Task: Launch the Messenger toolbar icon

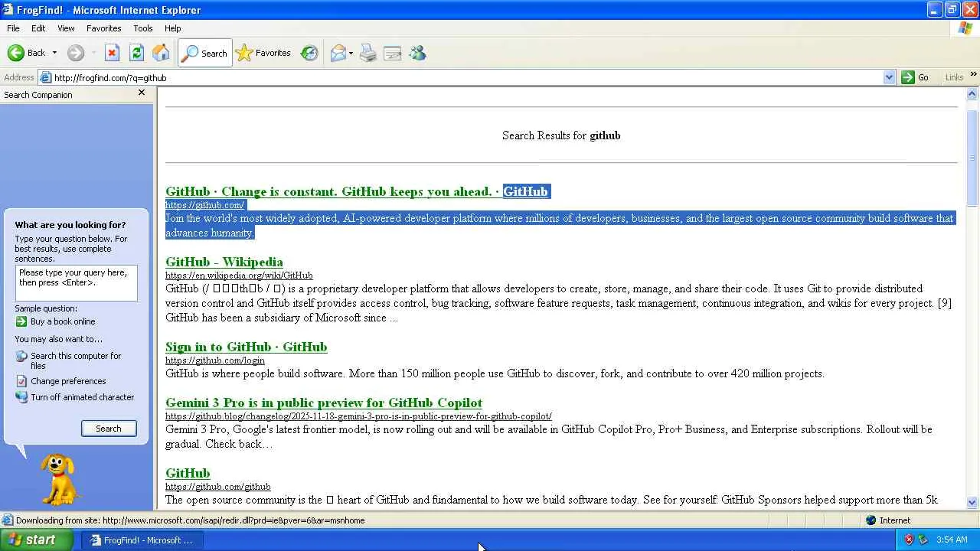Action: tap(417, 53)
